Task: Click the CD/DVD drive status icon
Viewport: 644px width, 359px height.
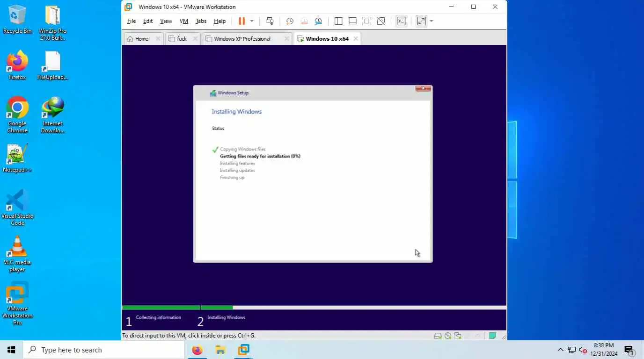Action: tap(448, 336)
